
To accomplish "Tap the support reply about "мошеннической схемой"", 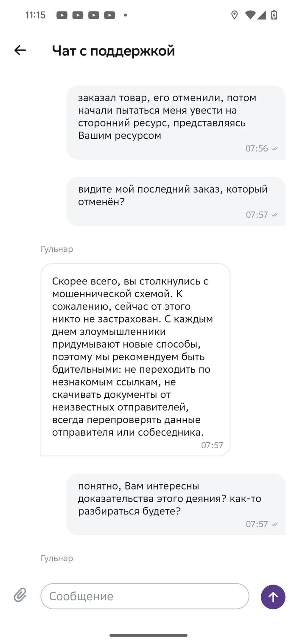I will (x=135, y=359).
